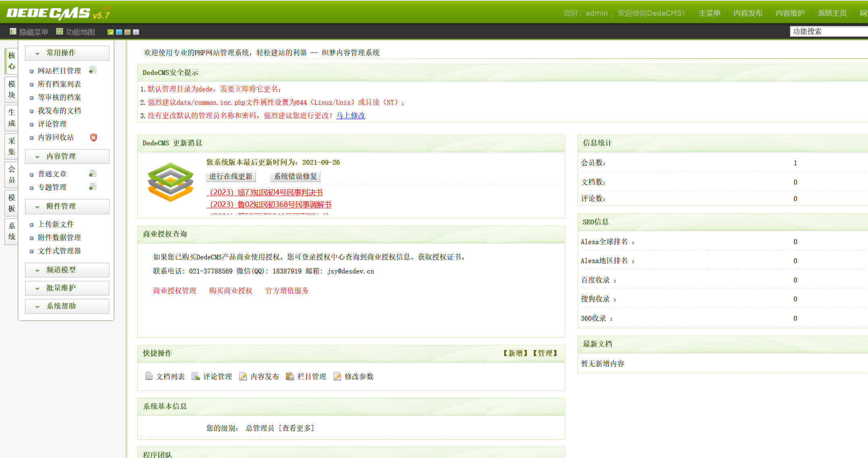
Task: Click 文档列表 document icon in quick actions
Action: (149, 376)
